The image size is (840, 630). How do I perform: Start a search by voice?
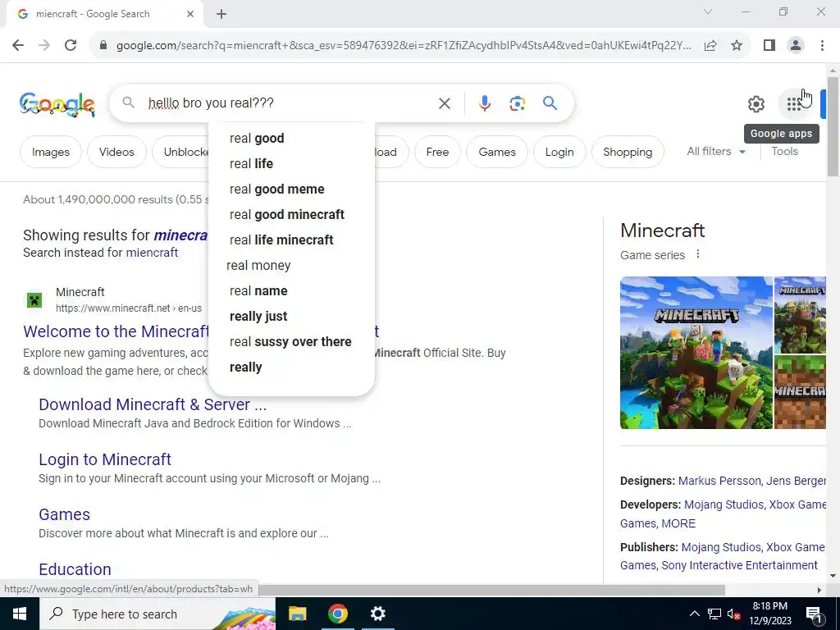pos(484,103)
